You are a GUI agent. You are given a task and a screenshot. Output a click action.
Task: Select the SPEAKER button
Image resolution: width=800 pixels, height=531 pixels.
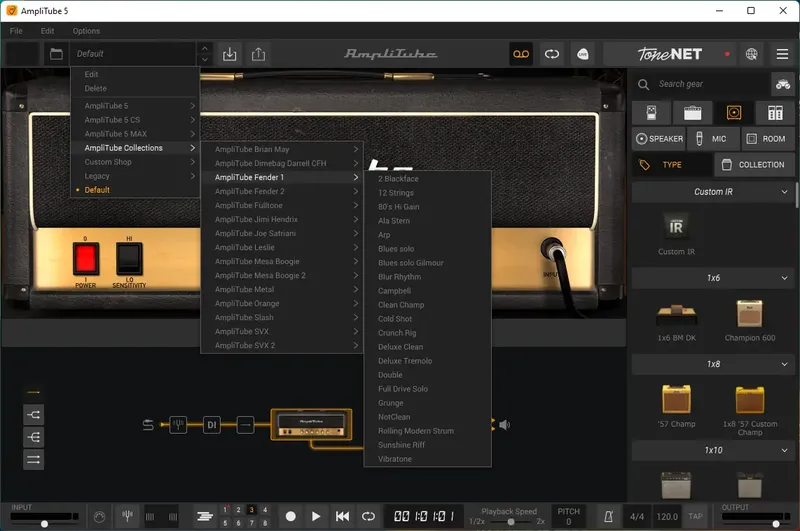[659, 139]
